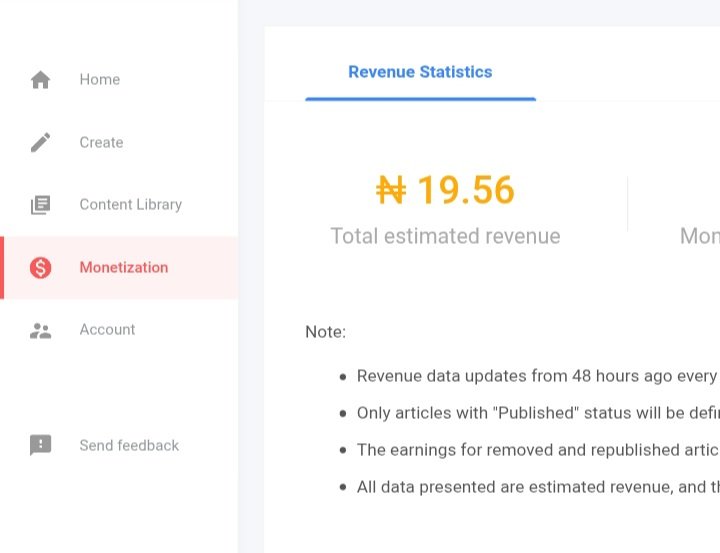Open the Content Library label
Viewport: 720px width, 553px height.
pos(130,204)
